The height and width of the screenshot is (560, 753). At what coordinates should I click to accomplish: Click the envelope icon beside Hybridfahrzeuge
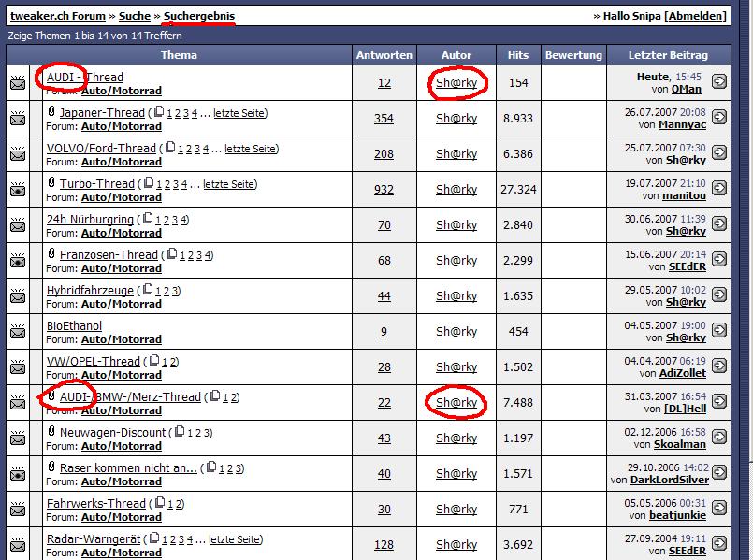click(x=18, y=296)
